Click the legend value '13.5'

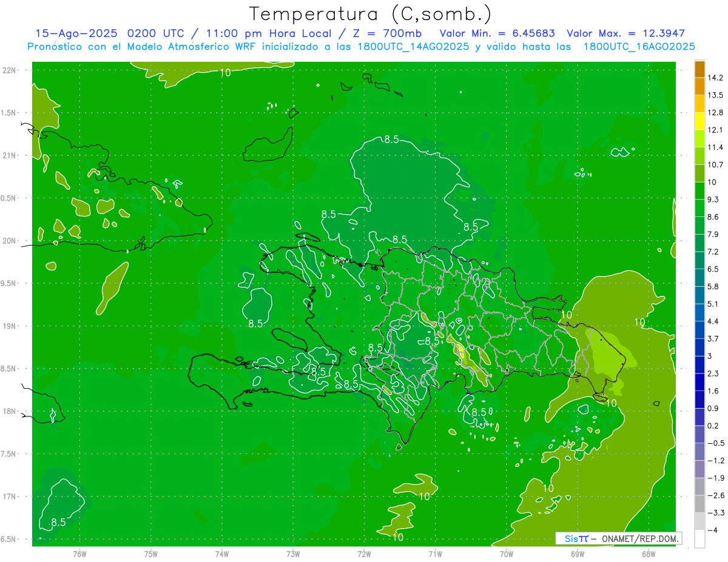pyautogui.click(x=716, y=95)
